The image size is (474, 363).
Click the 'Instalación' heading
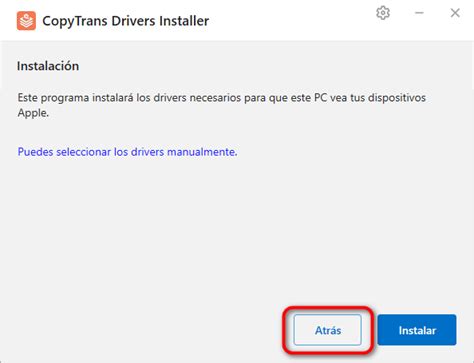(x=48, y=66)
